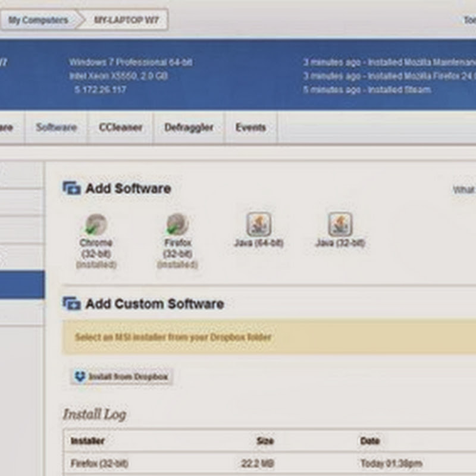This screenshot has height=476, width=476.
Task: Open the Software tab
Action: 56,127
